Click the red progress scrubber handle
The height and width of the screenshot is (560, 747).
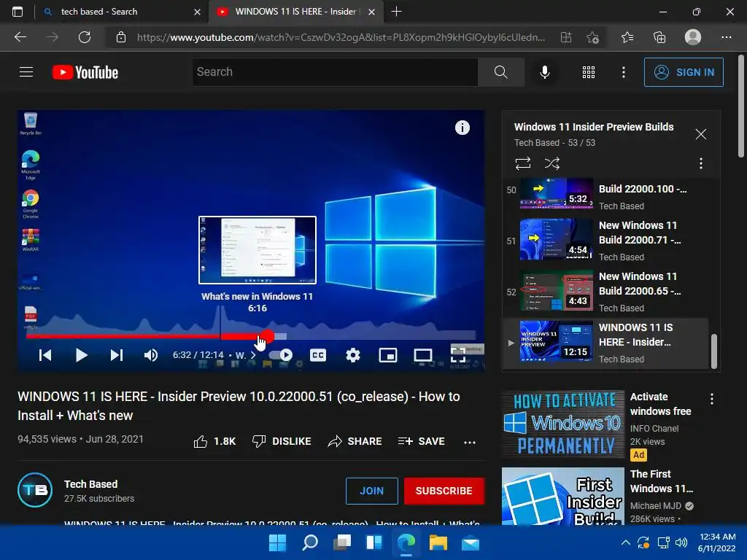(267, 336)
